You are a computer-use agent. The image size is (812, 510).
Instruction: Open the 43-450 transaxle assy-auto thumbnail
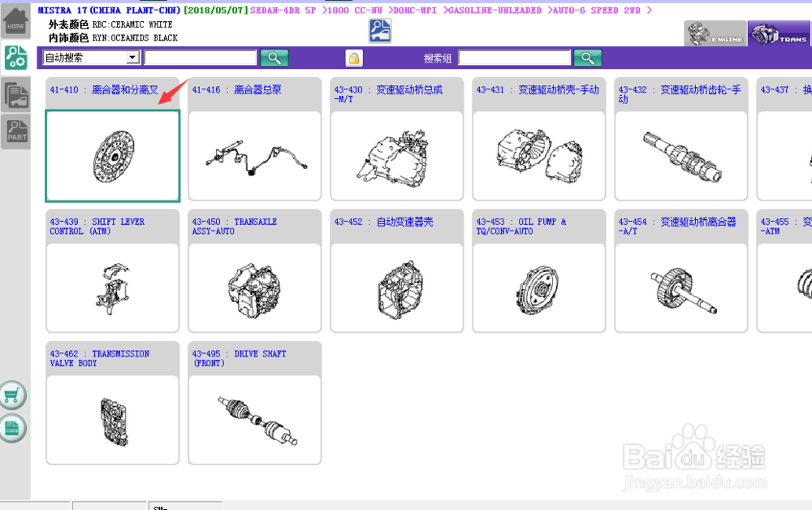255,287
